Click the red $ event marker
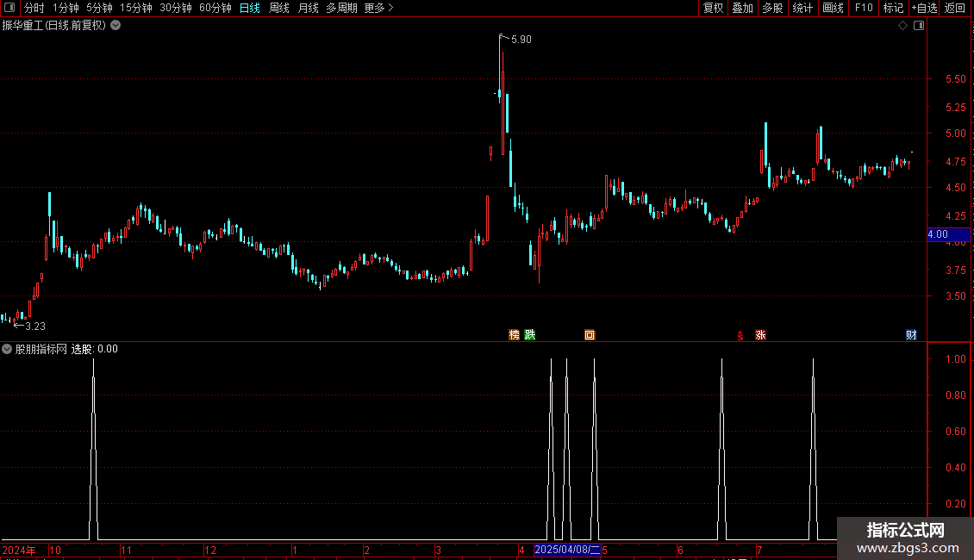The image size is (974, 560). (740, 336)
